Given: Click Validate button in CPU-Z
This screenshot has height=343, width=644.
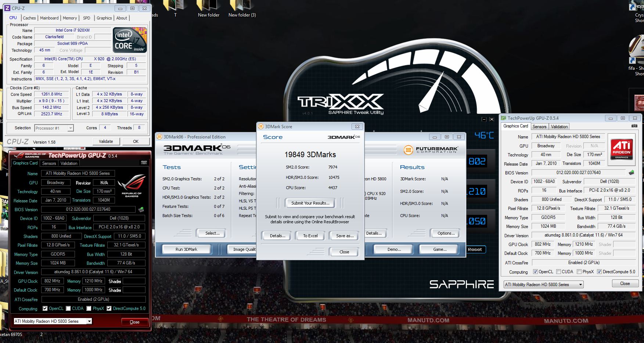Looking at the screenshot, I should 106,141.
